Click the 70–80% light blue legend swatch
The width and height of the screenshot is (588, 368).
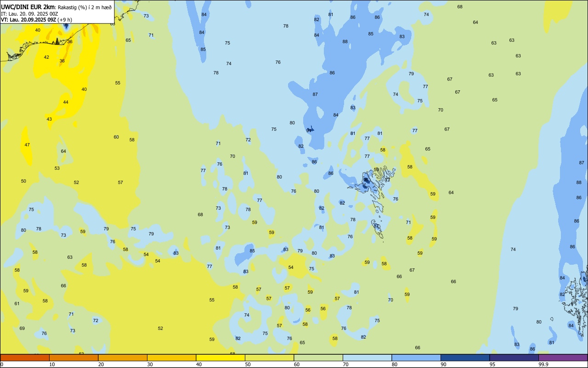(367, 357)
